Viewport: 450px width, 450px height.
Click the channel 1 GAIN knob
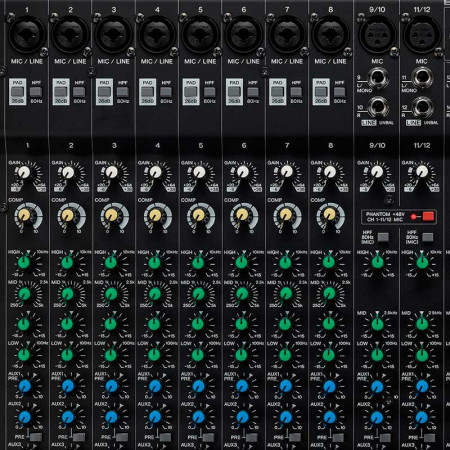(x=24, y=172)
